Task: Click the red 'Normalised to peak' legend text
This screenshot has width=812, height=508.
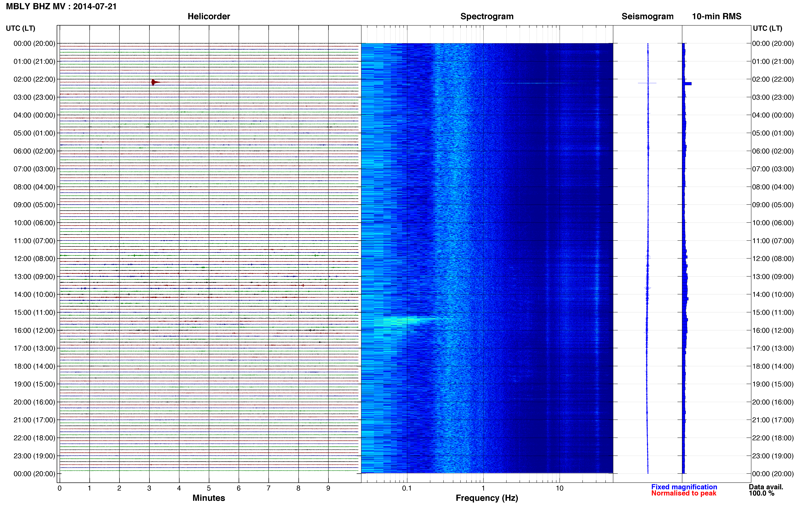Action: click(x=684, y=493)
